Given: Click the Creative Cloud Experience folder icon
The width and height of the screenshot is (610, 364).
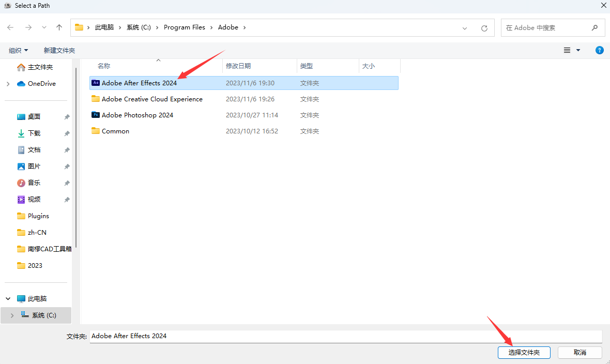Looking at the screenshot, I should coord(95,99).
